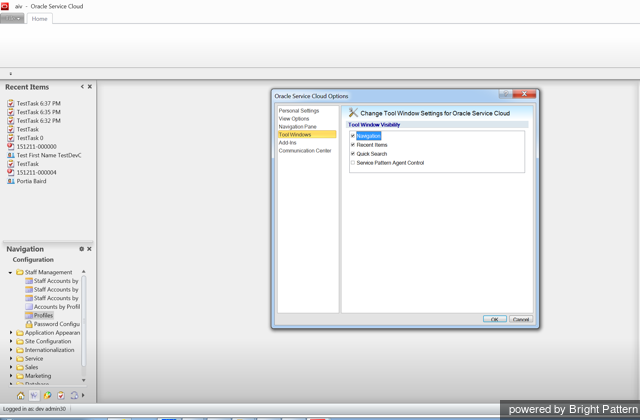
Task: Enable Service Pattern Agent Control checkbox
Action: (353, 163)
